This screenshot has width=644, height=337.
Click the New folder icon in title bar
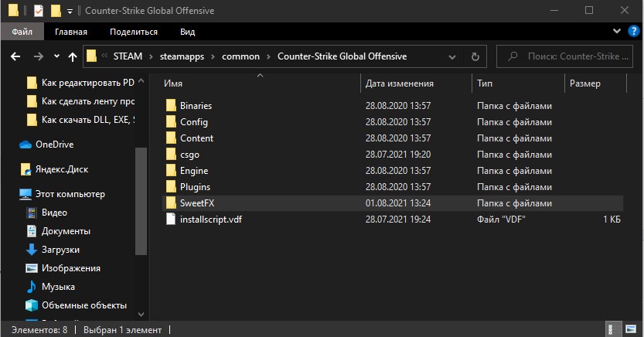(56, 11)
